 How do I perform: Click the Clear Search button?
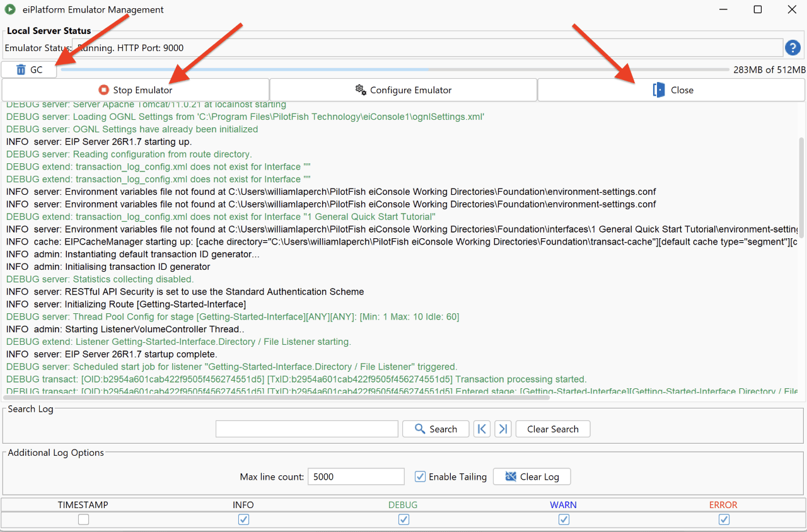(x=553, y=429)
